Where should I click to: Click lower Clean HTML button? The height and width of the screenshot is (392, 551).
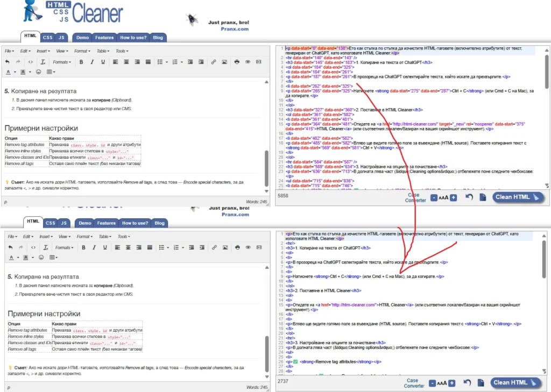click(x=515, y=382)
